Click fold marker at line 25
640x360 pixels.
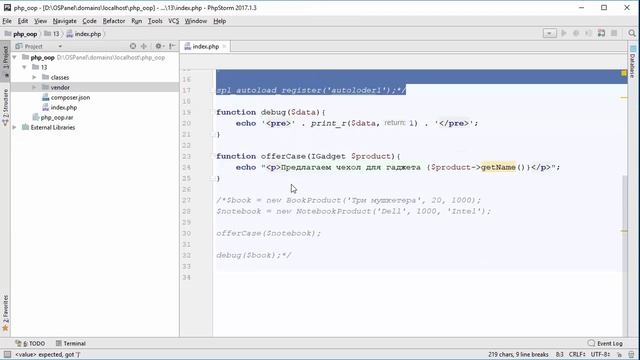[212, 178]
